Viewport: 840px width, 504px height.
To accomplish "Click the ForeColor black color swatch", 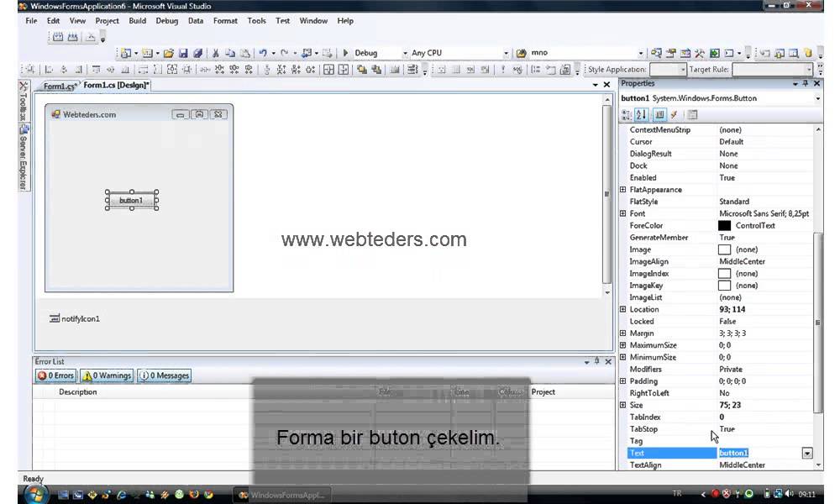I will pyautogui.click(x=724, y=225).
